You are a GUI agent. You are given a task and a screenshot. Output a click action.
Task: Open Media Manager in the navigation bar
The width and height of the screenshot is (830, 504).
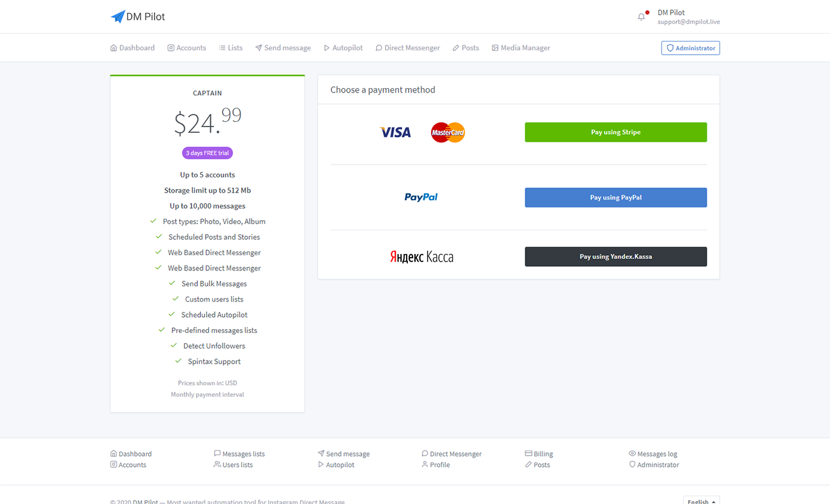[520, 48]
